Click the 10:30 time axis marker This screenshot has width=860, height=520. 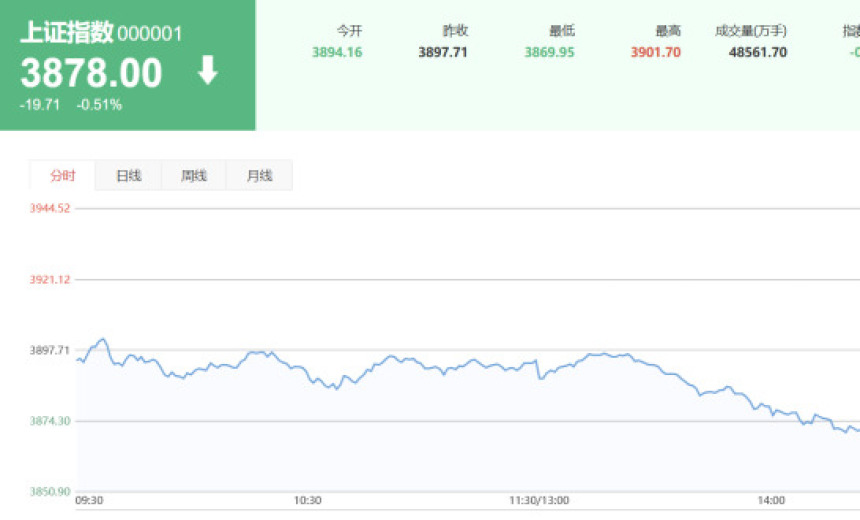click(x=307, y=501)
